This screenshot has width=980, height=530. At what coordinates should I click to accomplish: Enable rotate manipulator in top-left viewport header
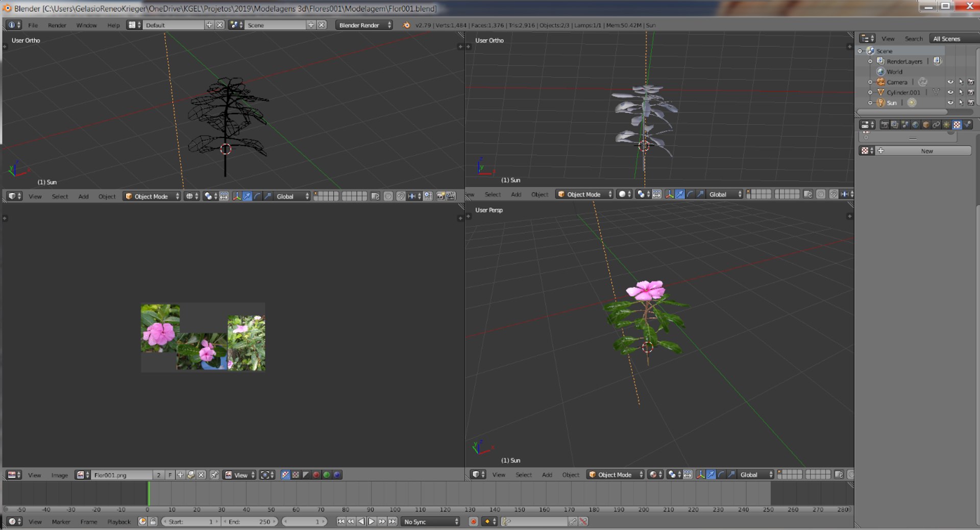click(258, 196)
